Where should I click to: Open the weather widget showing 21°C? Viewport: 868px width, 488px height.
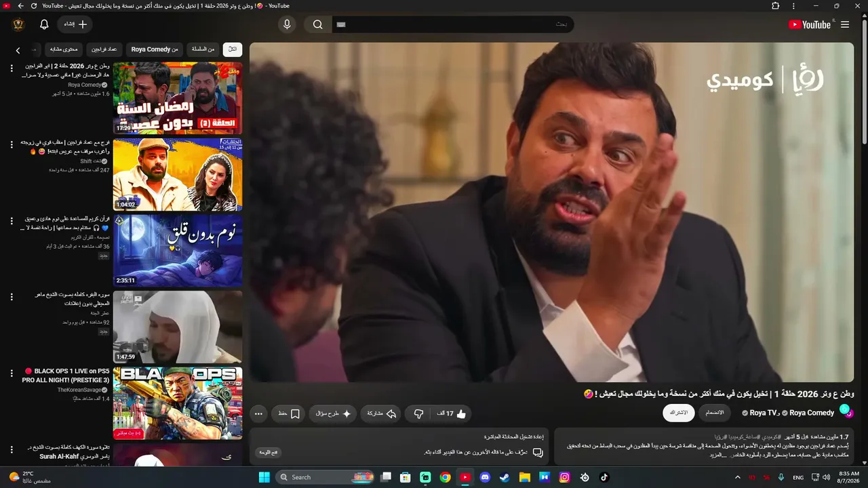click(x=31, y=477)
